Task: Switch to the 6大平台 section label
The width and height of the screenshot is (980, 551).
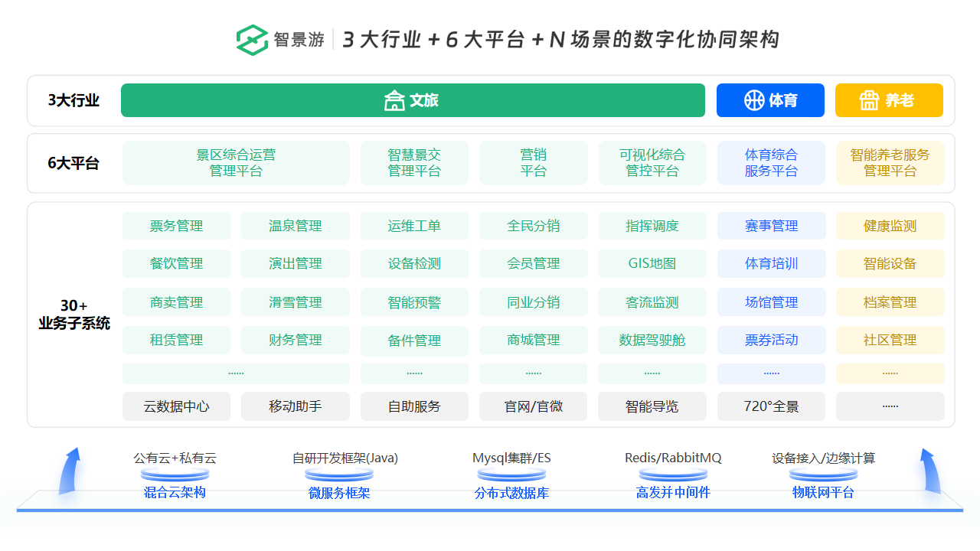Action: click(x=73, y=163)
